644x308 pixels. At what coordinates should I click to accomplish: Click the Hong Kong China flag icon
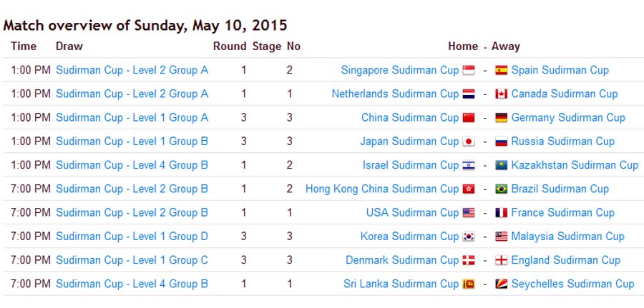(x=469, y=189)
